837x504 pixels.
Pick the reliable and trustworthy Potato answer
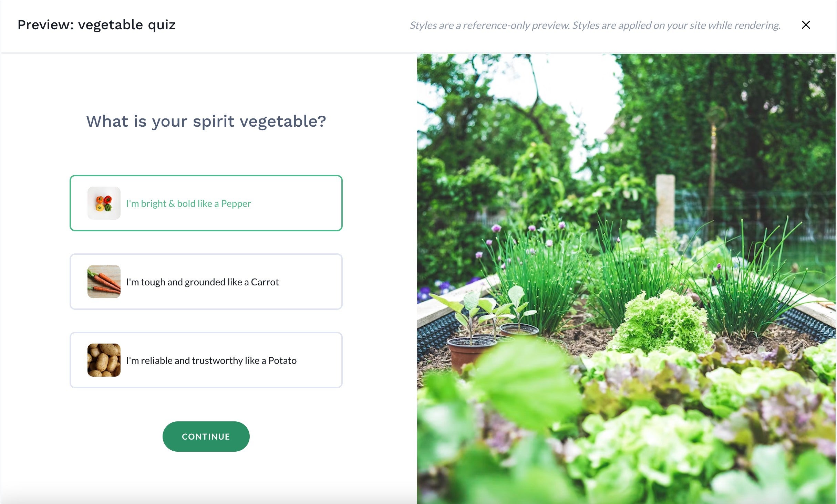206,360
